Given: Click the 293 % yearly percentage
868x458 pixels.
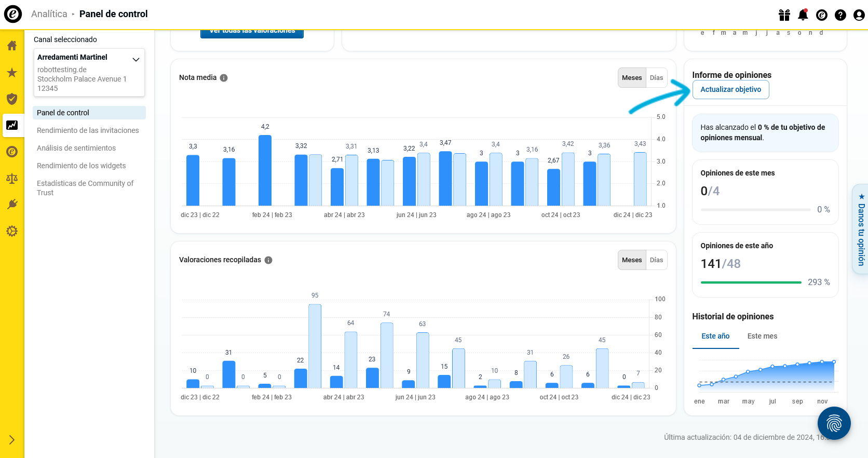Looking at the screenshot, I should (x=819, y=282).
